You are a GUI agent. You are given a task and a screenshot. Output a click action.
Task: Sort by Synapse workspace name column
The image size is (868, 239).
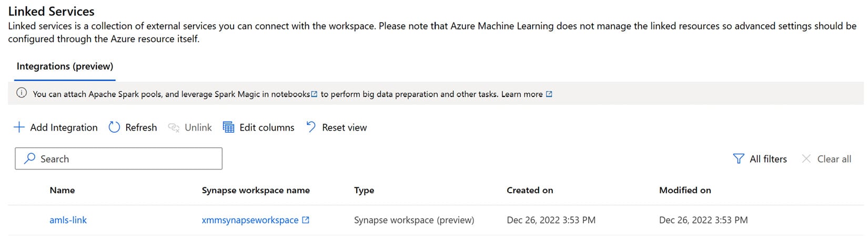tap(256, 190)
